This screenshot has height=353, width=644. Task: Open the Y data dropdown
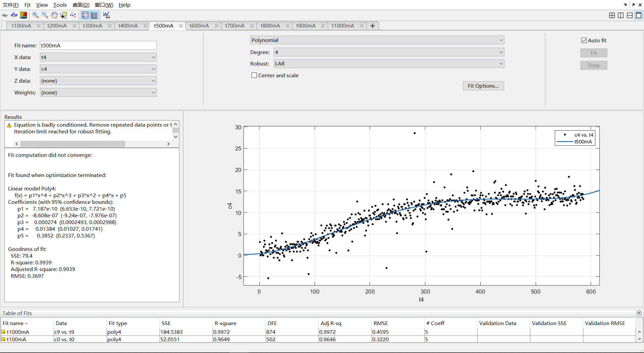coord(98,69)
